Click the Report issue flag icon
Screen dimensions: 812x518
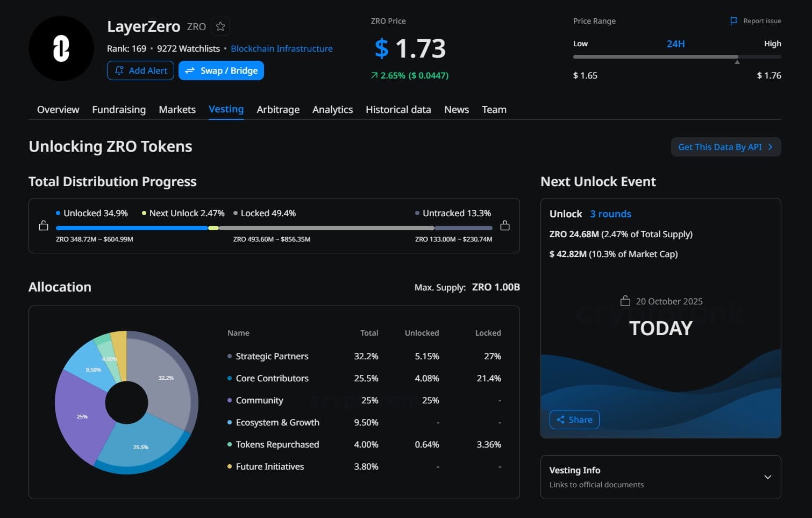tap(734, 21)
